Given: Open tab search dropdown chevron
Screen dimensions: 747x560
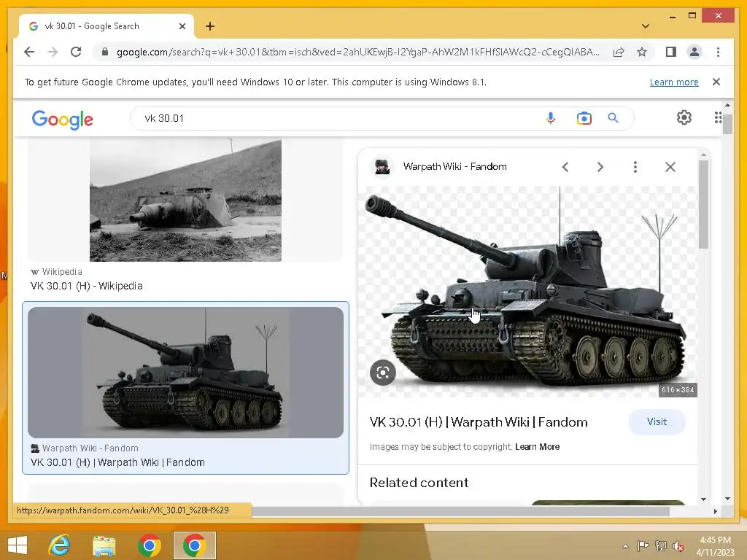Looking at the screenshot, I should pos(646,26).
